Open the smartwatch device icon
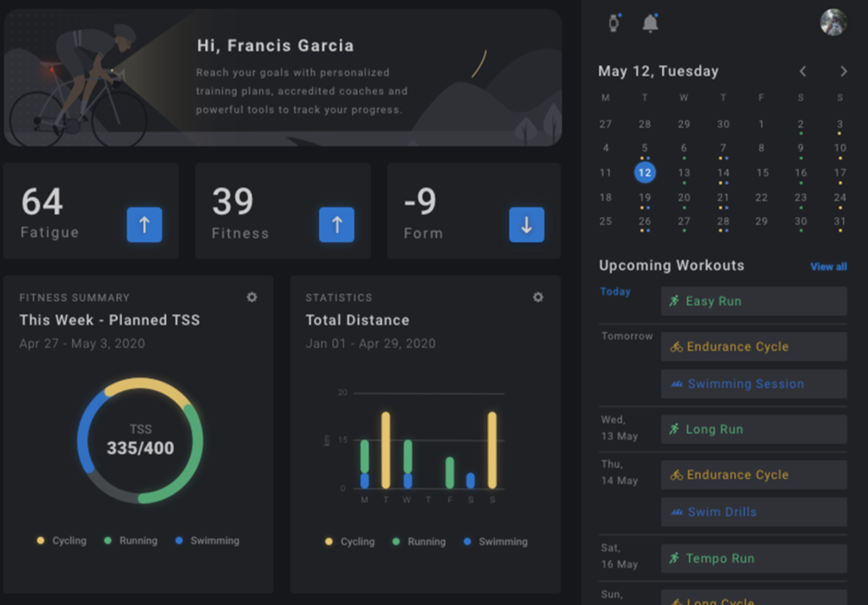 [614, 23]
